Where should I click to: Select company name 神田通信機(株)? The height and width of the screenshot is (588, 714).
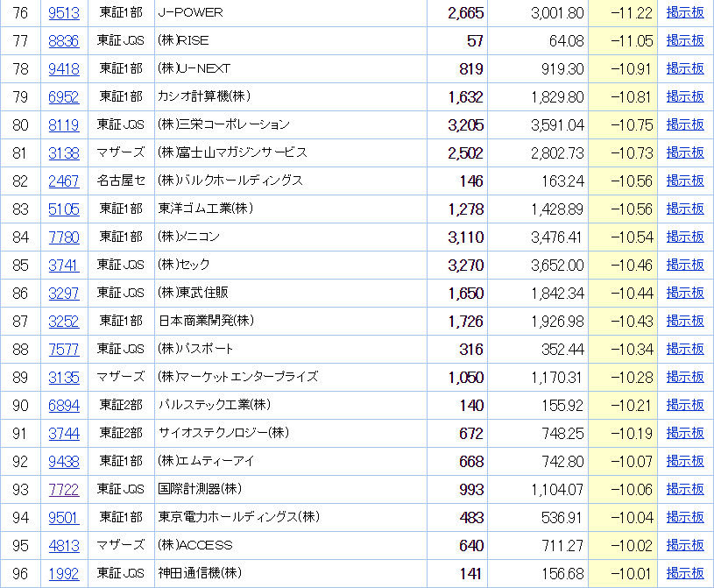[x=200, y=573]
